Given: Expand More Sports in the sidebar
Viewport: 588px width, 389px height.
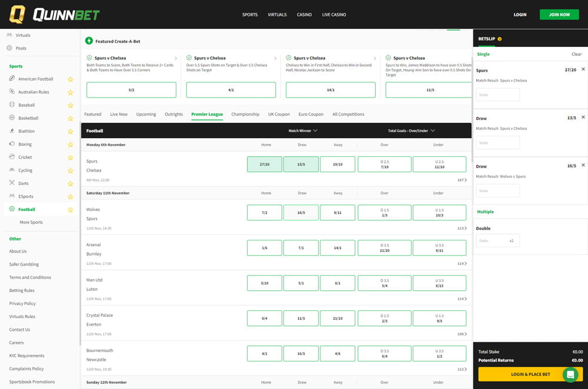Looking at the screenshot, I should [31, 222].
